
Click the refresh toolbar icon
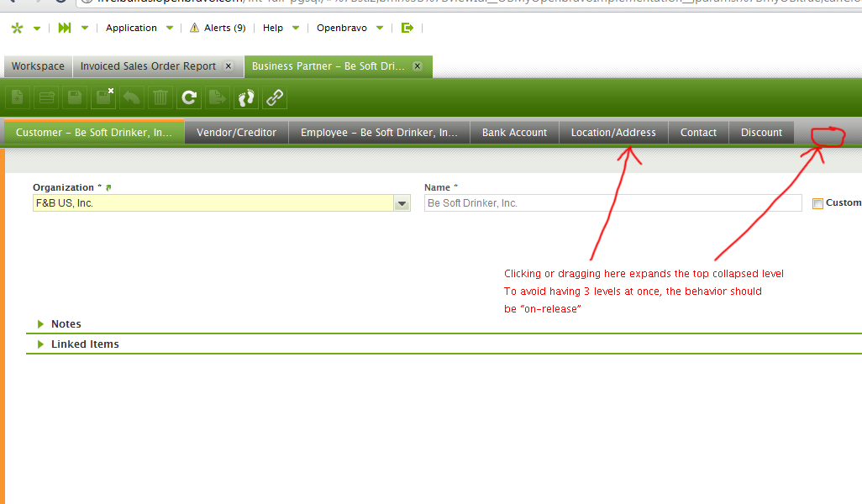click(189, 97)
